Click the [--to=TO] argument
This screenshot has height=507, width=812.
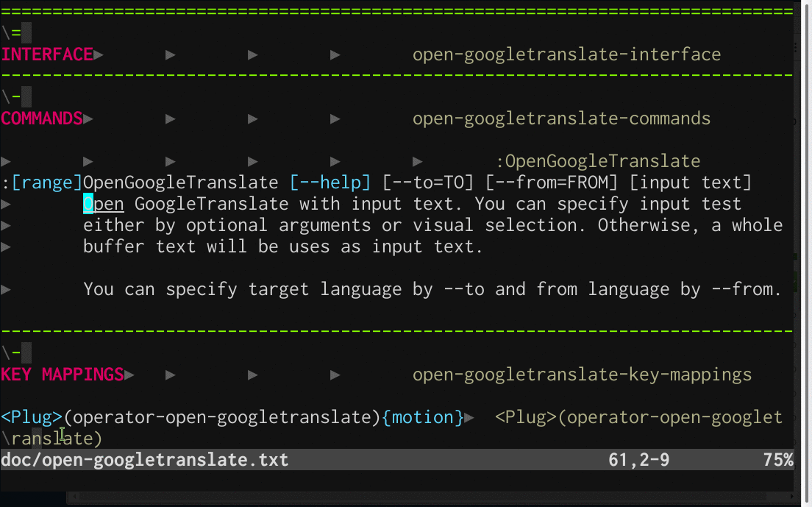tap(428, 182)
